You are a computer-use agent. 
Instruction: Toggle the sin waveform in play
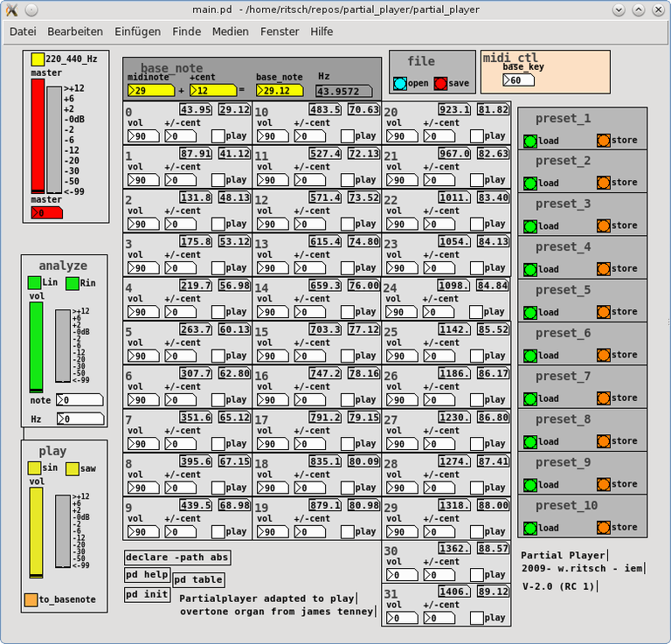tap(34, 468)
